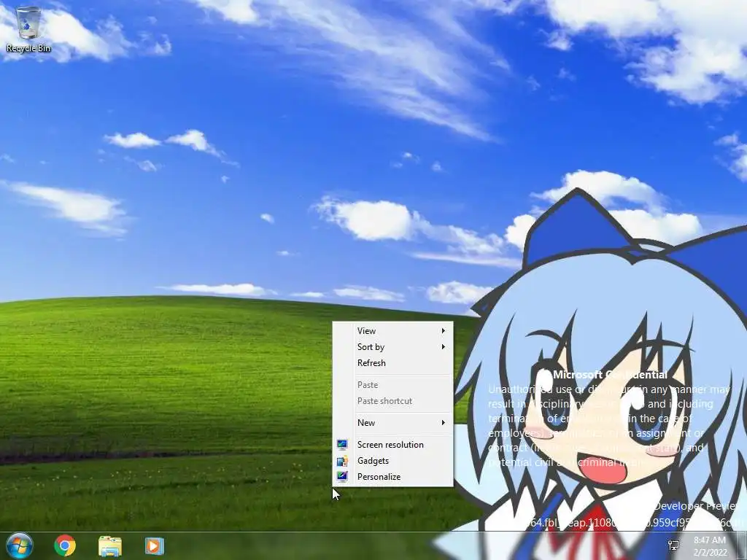Click the network icon in system tray
Screen dimensions: 747x560
[673, 545]
